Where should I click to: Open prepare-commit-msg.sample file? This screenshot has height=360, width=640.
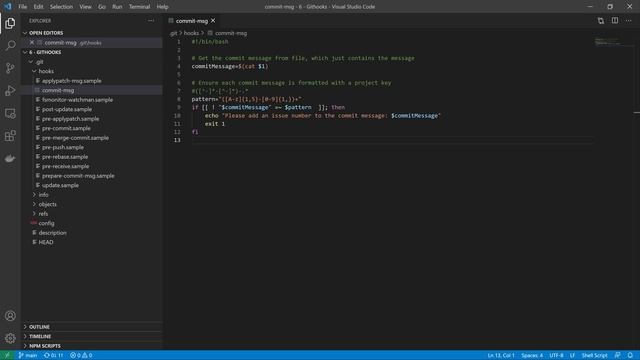(x=78, y=176)
